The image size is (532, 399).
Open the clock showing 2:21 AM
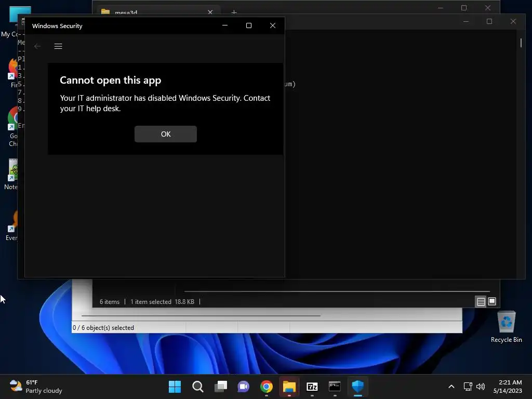click(508, 387)
